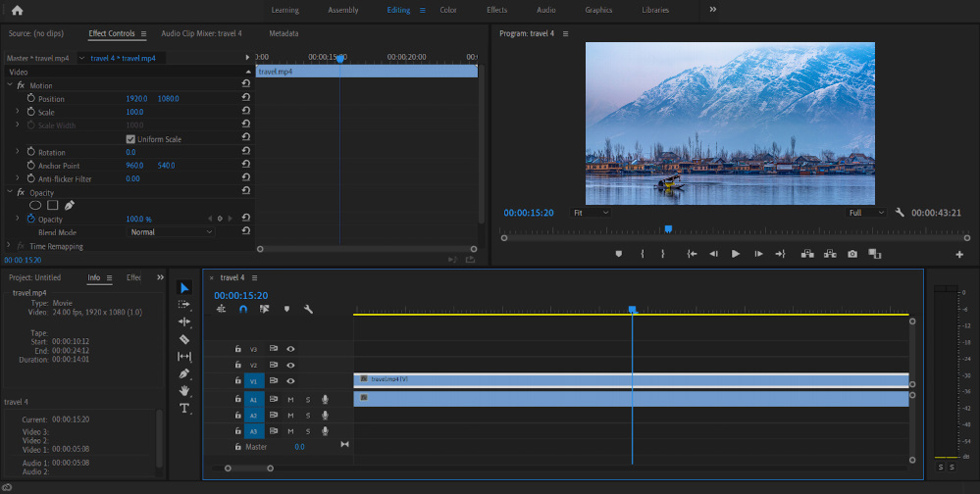Reset the Position parameter
Viewport: 980px width, 494px height.
pyautogui.click(x=246, y=99)
